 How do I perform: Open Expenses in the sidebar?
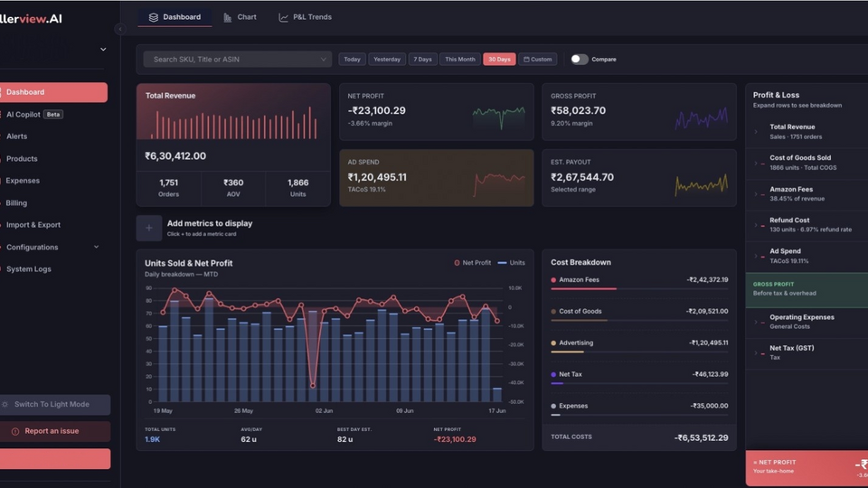[23, 181]
